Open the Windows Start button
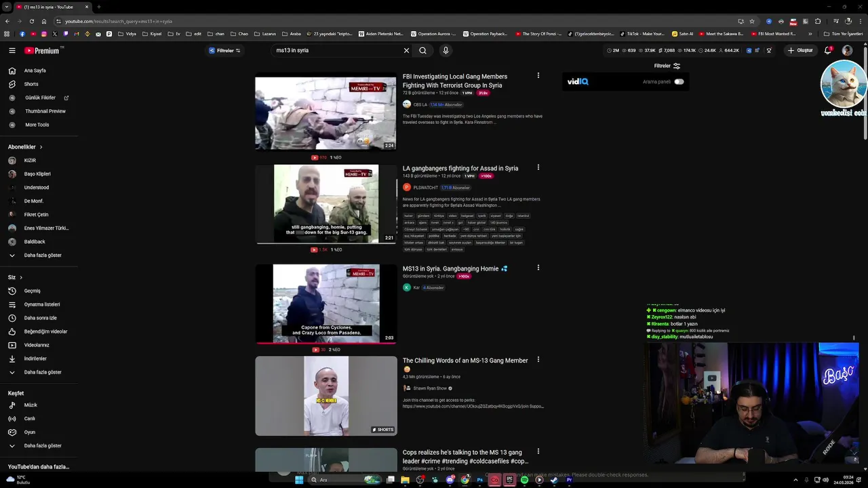 pyautogui.click(x=298, y=480)
